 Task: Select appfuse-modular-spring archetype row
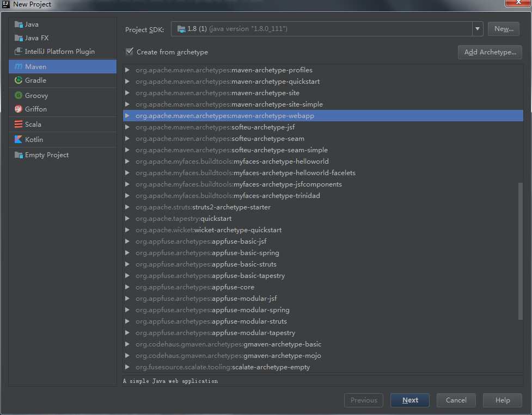(x=323, y=310)
